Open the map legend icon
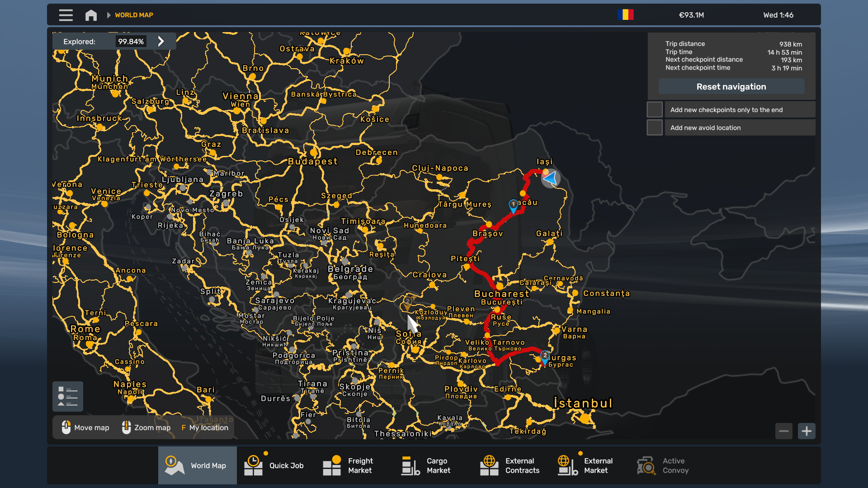 (67, 396)
